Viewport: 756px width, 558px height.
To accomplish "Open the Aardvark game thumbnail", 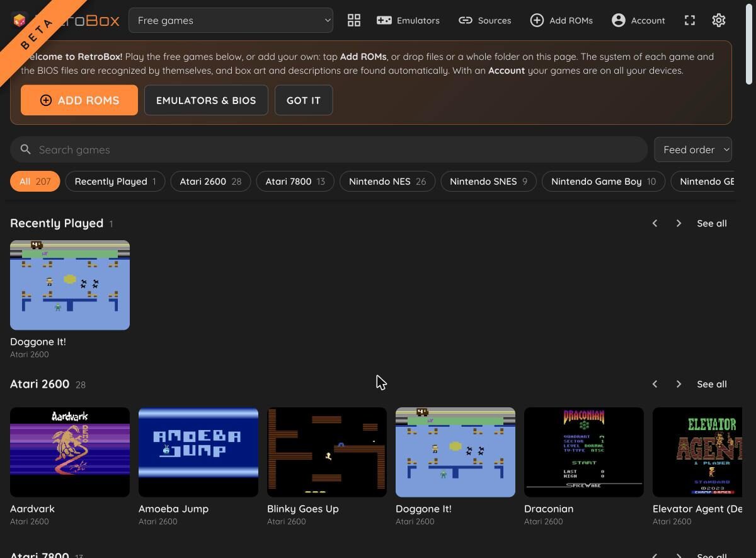I will 70,452.
